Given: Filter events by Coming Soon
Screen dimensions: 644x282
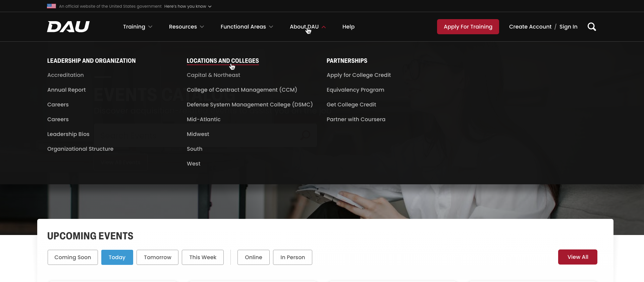Looking at the screenshot, I should [73, 257].
